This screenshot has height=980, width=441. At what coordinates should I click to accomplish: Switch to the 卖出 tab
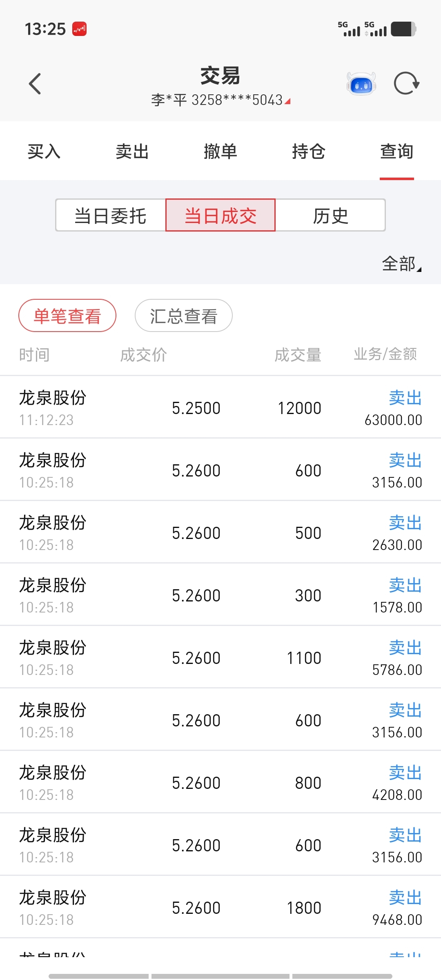click(132, 151)
